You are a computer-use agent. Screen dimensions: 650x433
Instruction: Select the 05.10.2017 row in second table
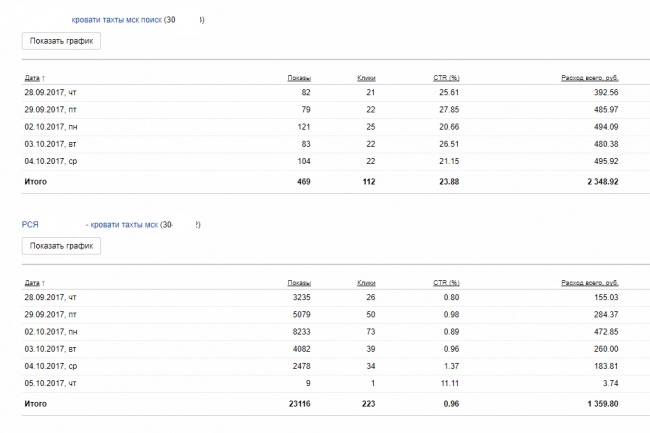pos(336,383)
